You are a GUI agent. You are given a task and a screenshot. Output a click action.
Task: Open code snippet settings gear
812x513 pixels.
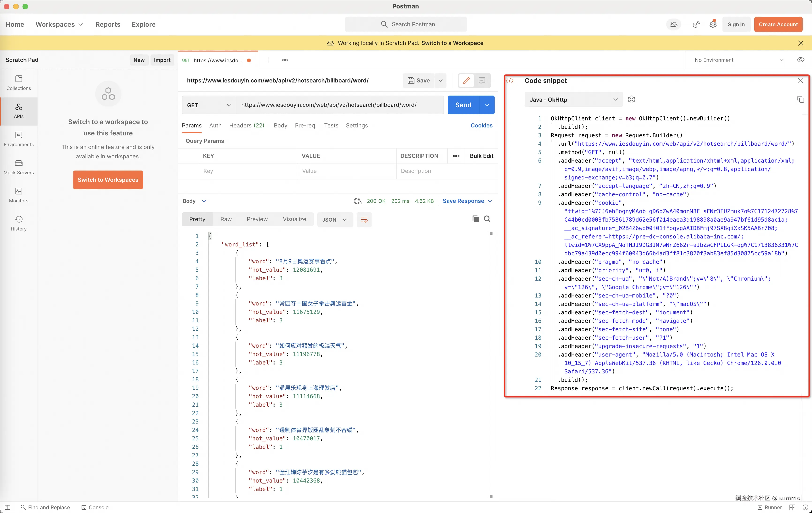click(x=631, y=99)
